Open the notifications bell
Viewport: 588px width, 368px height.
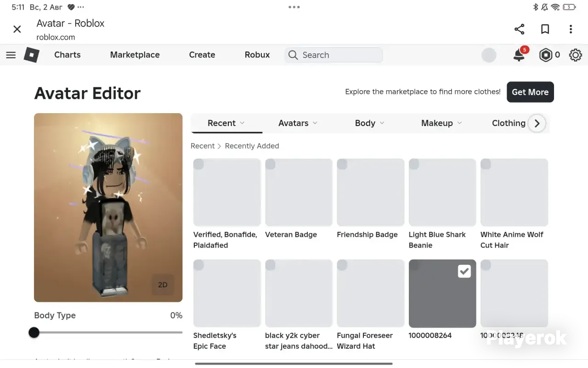click(x=519, y=55)
